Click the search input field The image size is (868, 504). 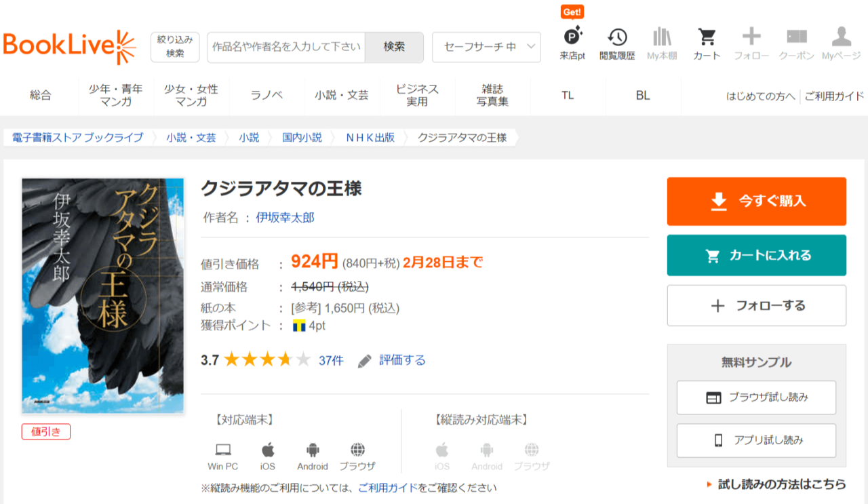(x=286, y=47)
